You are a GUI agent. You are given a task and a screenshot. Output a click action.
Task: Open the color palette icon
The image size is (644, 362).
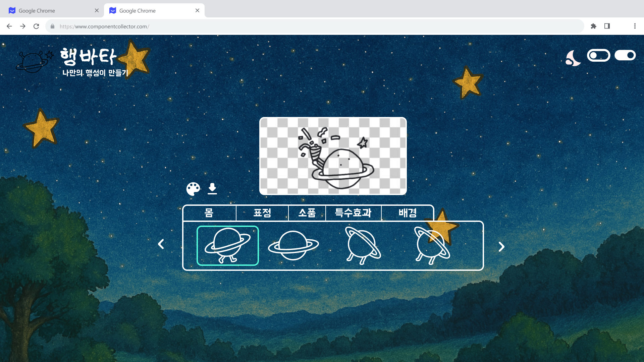point(193,189)
